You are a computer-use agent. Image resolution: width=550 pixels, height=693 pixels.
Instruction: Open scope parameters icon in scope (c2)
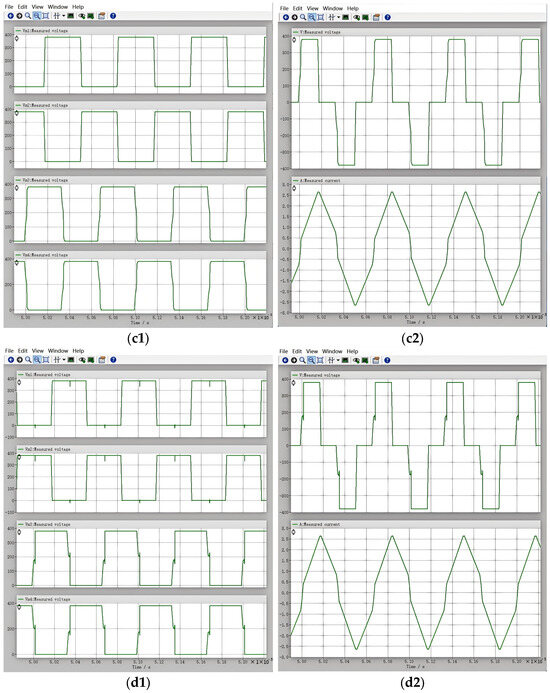[x=376, y=17]
